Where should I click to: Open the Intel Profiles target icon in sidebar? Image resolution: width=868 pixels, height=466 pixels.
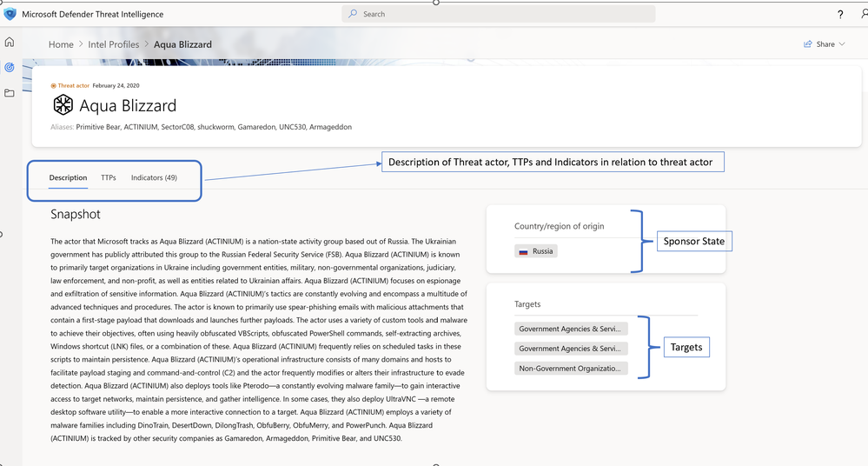click(10, 68)
